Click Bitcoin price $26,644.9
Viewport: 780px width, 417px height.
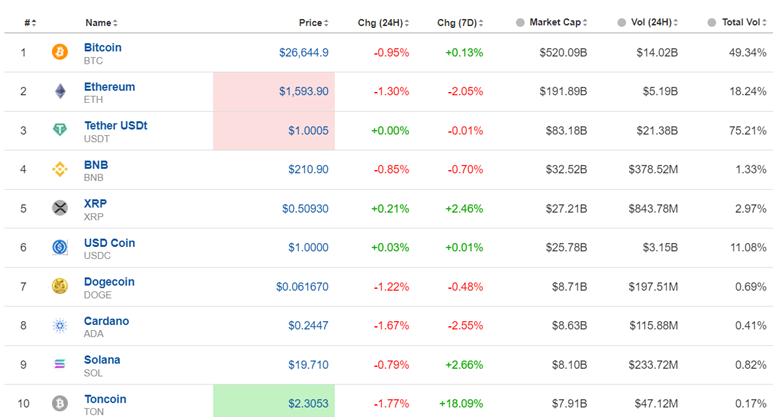click(303, 52)
